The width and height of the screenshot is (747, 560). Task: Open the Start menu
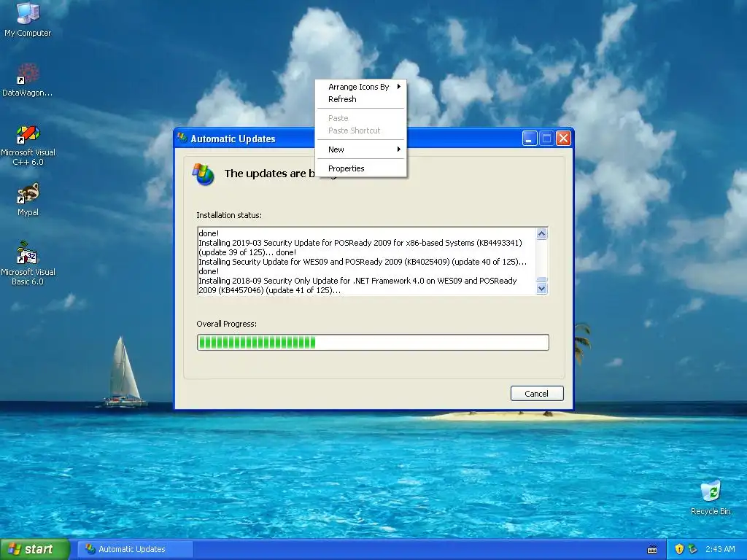34,549
